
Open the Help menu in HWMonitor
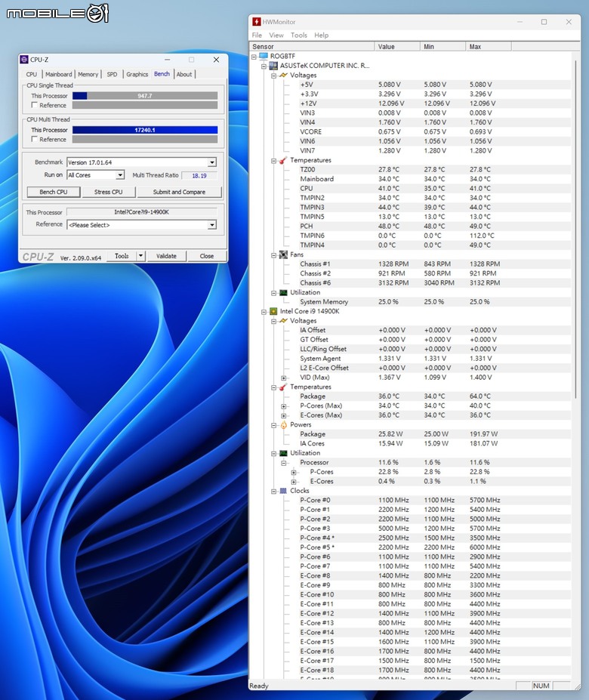click(x=321, y=35)
